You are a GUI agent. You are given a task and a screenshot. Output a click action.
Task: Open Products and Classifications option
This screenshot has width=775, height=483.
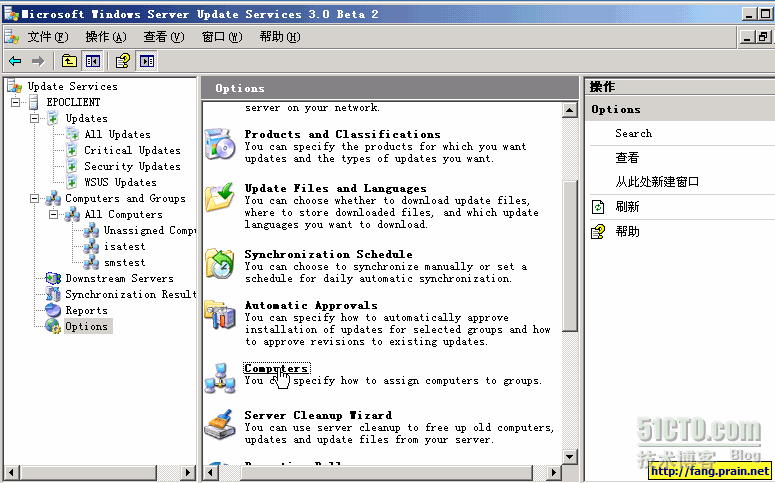[x=343, y=134]
